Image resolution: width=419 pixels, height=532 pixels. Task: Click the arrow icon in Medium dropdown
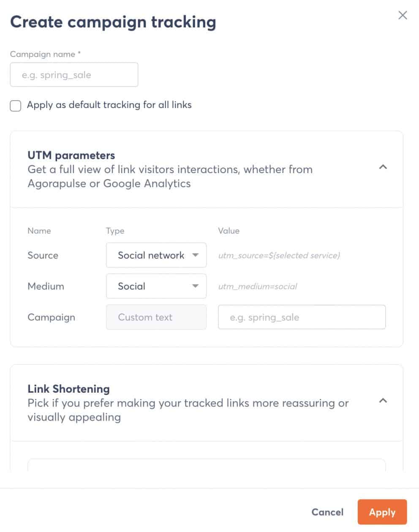point(195,286)
